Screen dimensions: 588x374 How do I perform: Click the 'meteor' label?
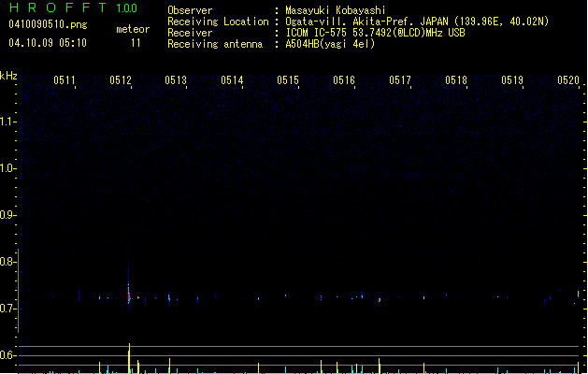pos(133,29)
